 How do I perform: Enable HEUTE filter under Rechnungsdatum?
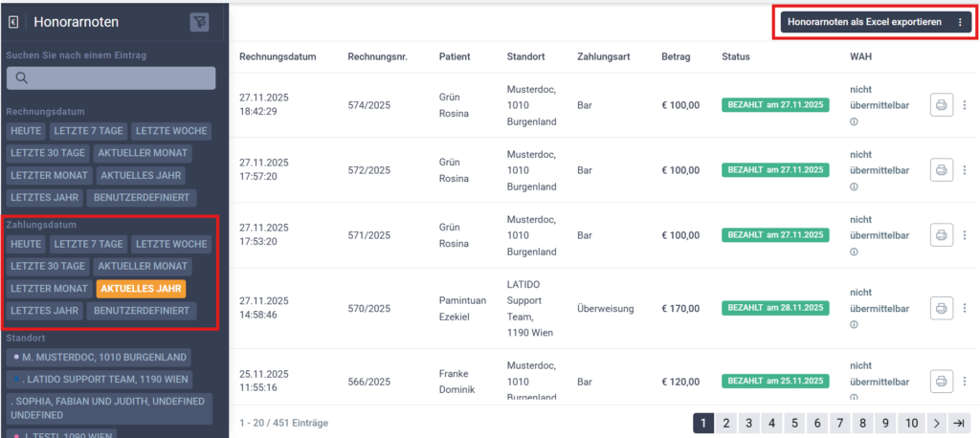26,131
